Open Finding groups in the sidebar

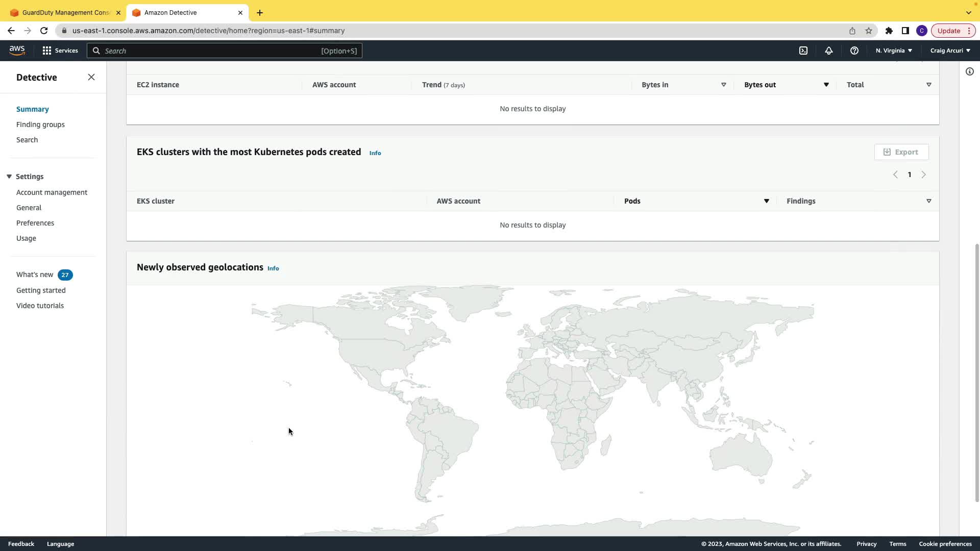[40, 124]
